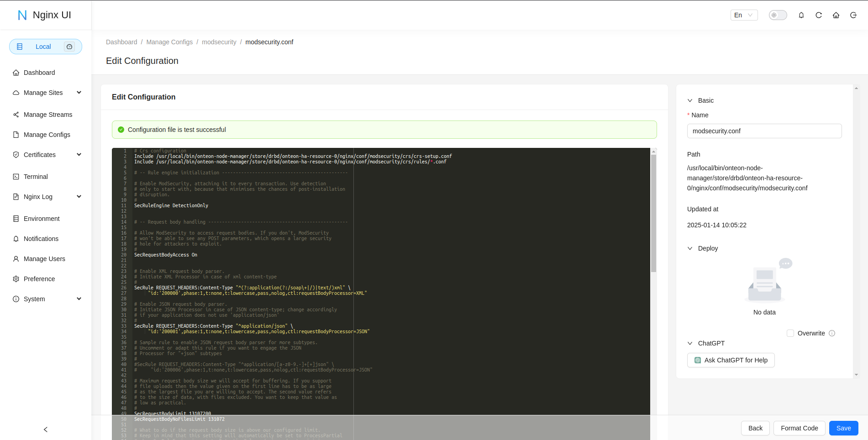Enable the Overwrite checkbox in Deploy panel

[789, 333]
